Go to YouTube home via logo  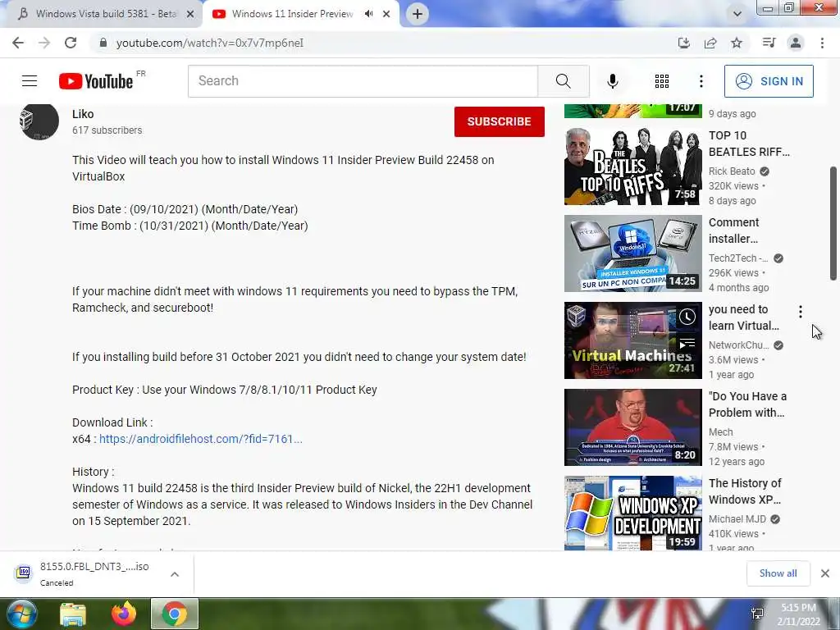[x=96, y=81]
